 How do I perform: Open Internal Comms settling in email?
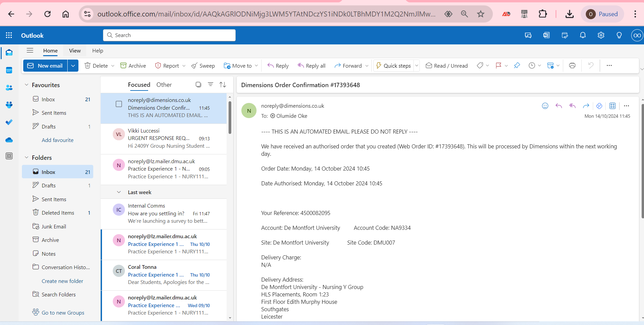(164, 214)
